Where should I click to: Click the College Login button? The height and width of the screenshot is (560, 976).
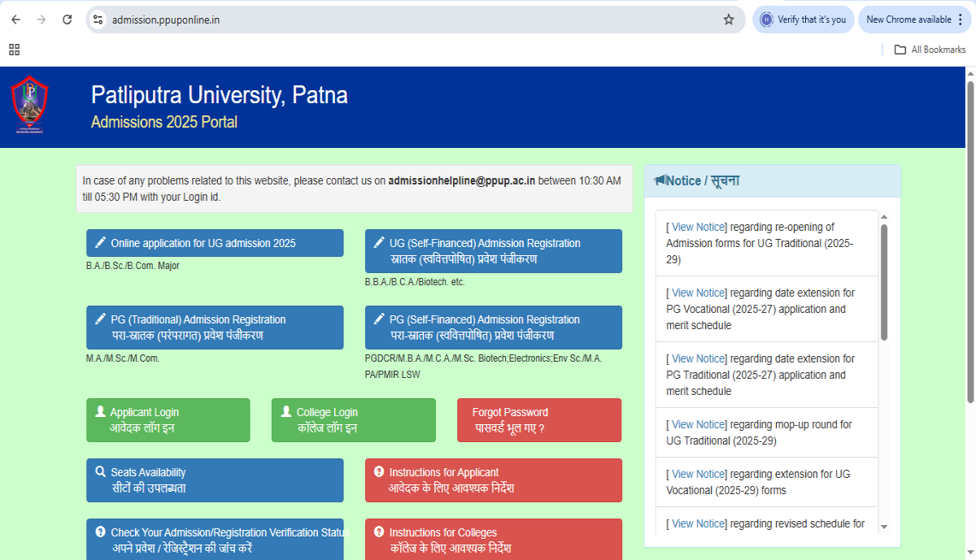click(x=354, y=420)
